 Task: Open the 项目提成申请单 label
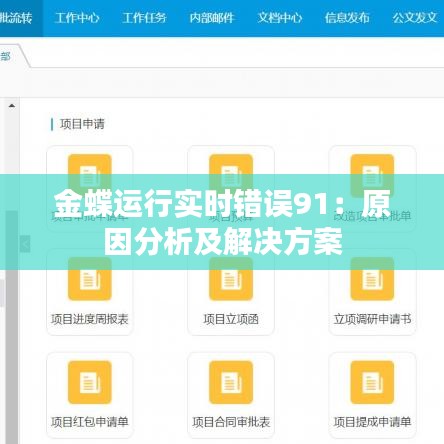tap(372, 422)
